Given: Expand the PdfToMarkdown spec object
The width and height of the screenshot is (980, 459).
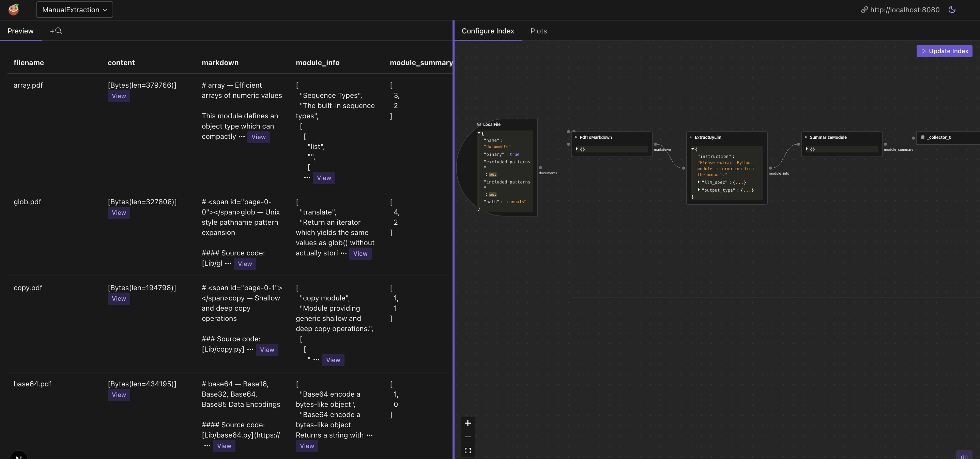Looking at the screenshot, I should pos(577,149).
